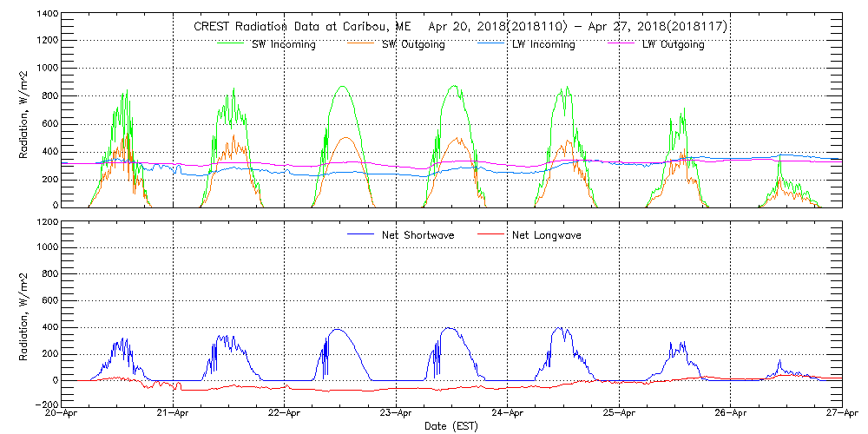Click the CREST Radiation Data chart title
The height and width of the screenshot is (434, 868).
[461, 27]
